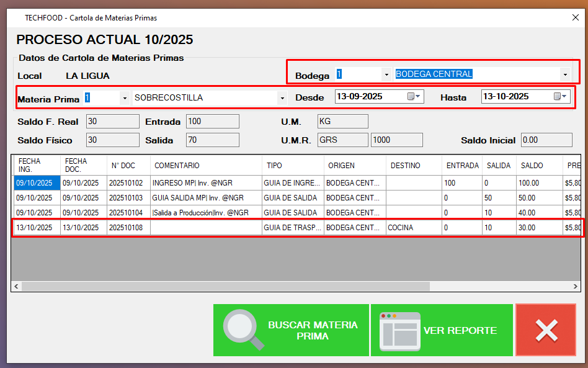Expand the Materia Prima code dropdown
588x368 pixels.
(125, 98)
